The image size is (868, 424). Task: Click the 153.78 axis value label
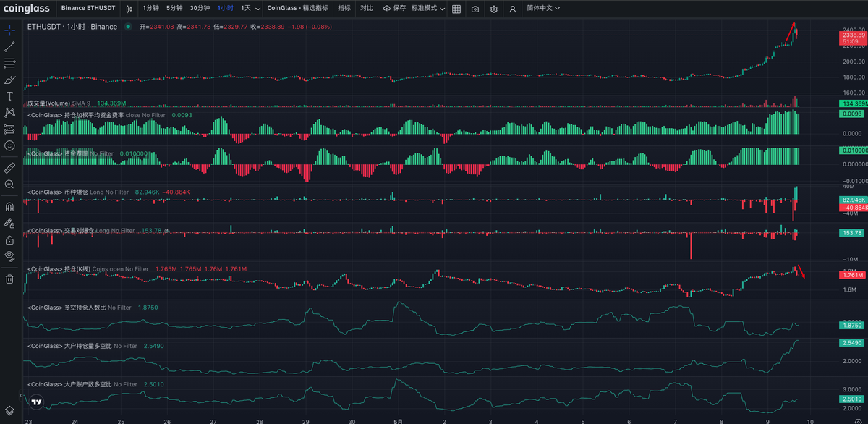tap(852, 233)
